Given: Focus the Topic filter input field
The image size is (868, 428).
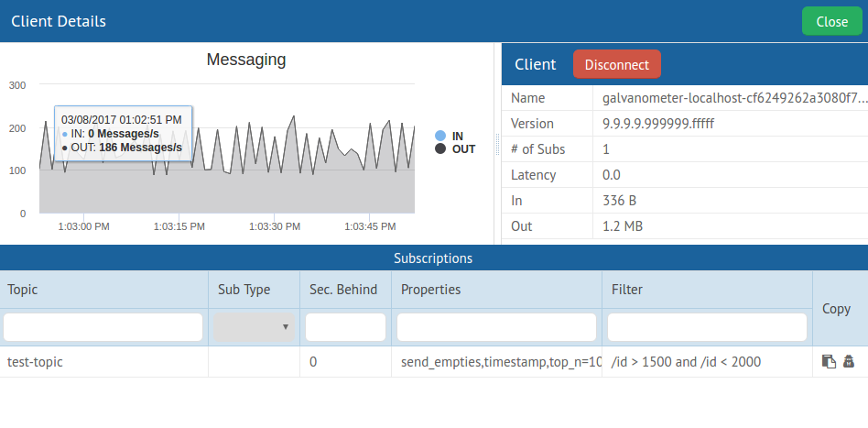Looking at the screenshot, I should [x=103, y=327].
